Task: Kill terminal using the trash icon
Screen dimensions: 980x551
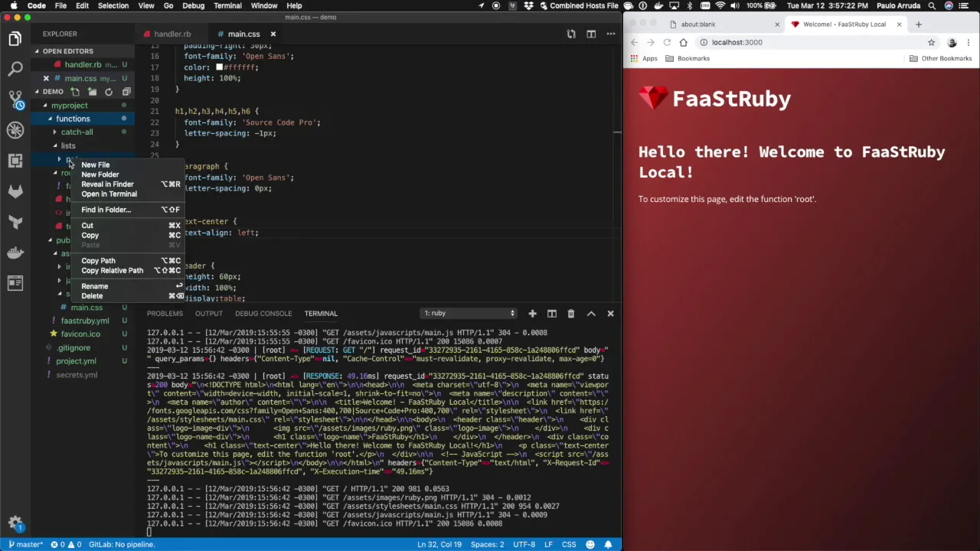Action: 570,313
